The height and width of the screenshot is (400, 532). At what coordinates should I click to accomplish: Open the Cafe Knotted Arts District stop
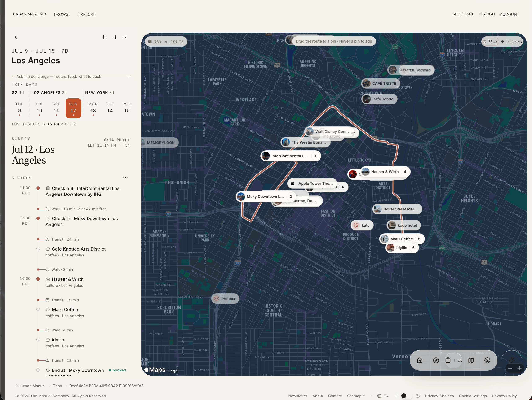pyautogui.click(x=79, y=249)
